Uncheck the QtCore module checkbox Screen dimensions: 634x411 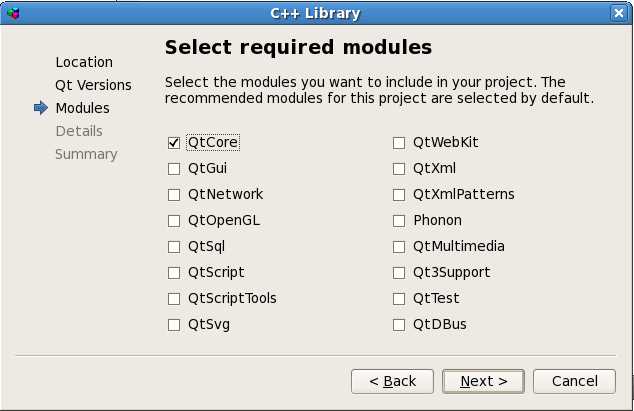pyautogui.click(x=174, y=143)
